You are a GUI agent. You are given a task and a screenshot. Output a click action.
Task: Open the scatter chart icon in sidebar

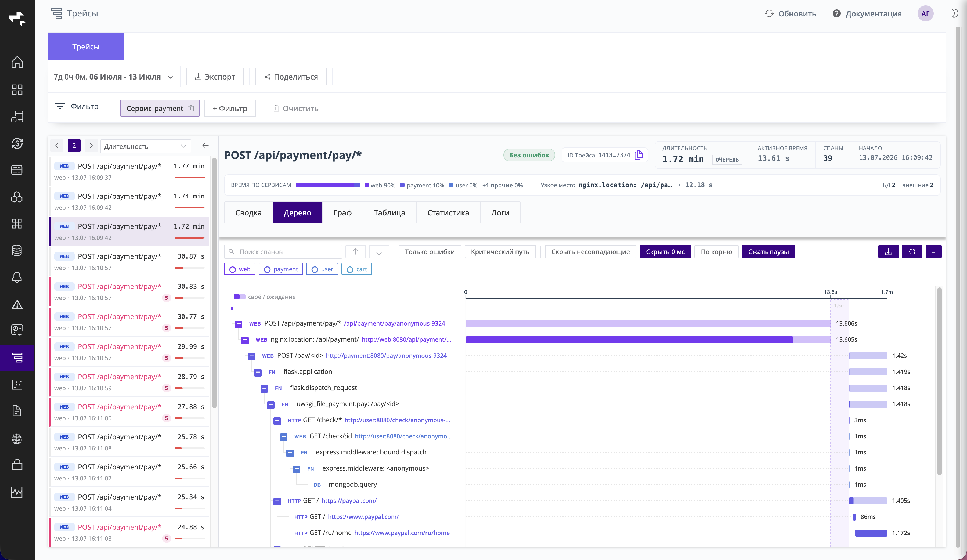pyautogui.click(x=17, y=384)
